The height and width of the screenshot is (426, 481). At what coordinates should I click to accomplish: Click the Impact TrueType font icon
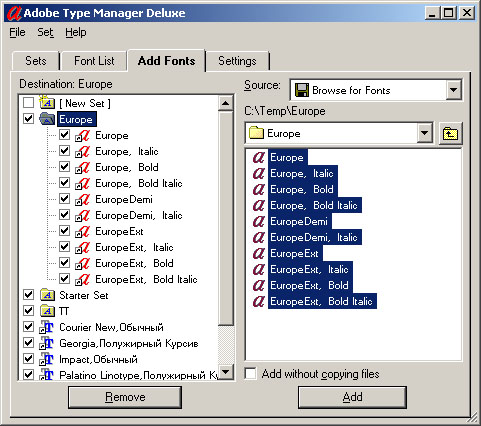pyautogui.click(x=46, y=359)
